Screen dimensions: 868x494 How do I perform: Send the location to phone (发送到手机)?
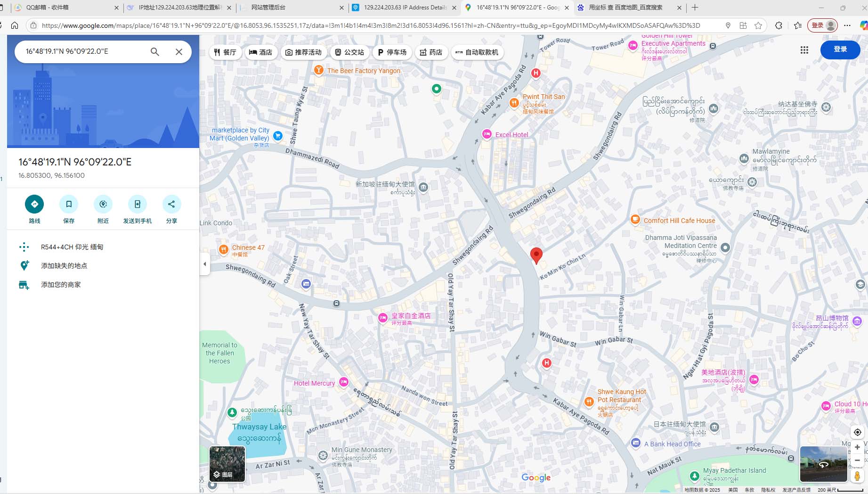[138, 204]
